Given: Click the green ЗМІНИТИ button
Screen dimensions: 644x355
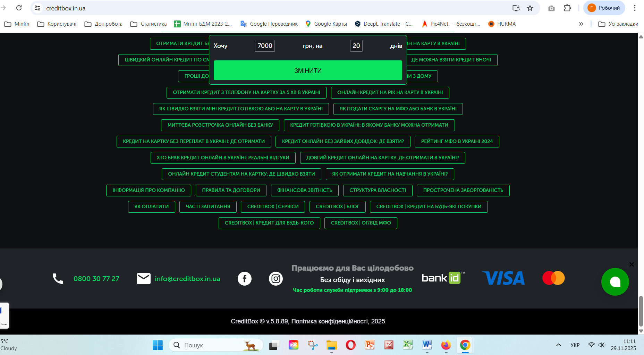Looking at the screenshot, I should tap(308, 70).
